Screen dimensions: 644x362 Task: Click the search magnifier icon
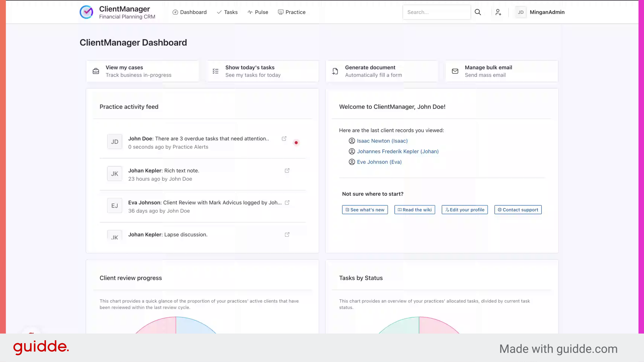pos(478,12)
